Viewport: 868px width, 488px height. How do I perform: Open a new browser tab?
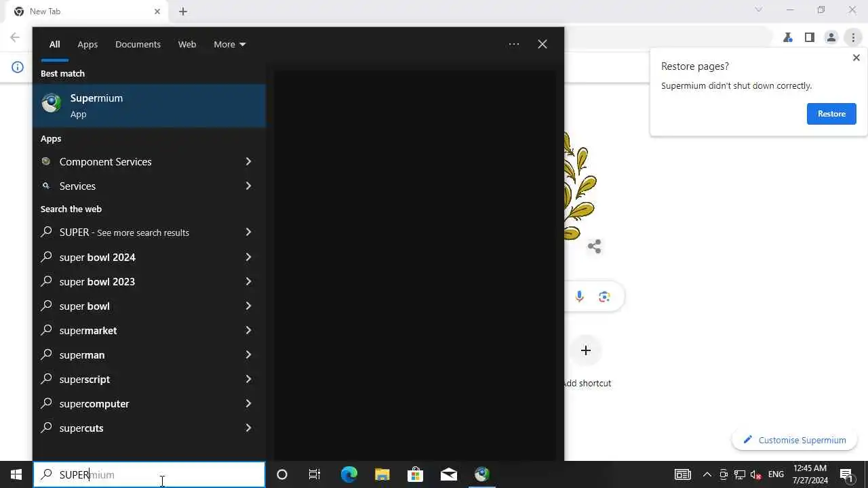183,12
